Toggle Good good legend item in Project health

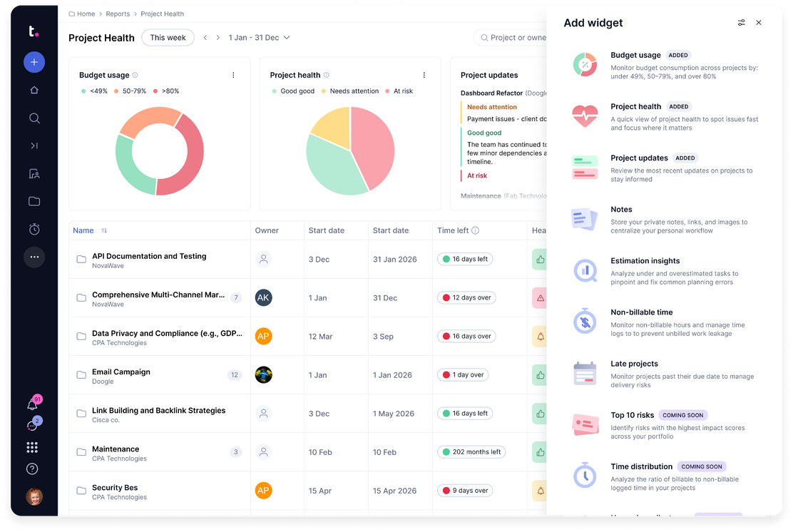click(293, 91)
